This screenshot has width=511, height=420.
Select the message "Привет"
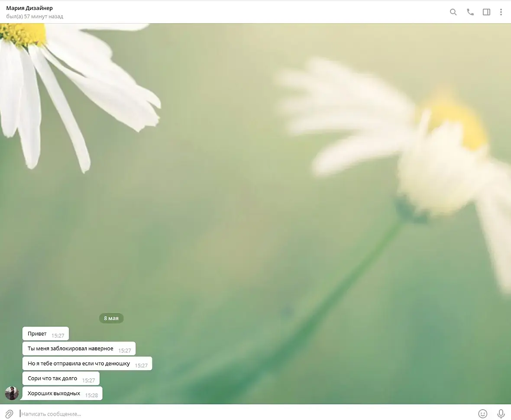pyautogui.click(x=45, y=334)
